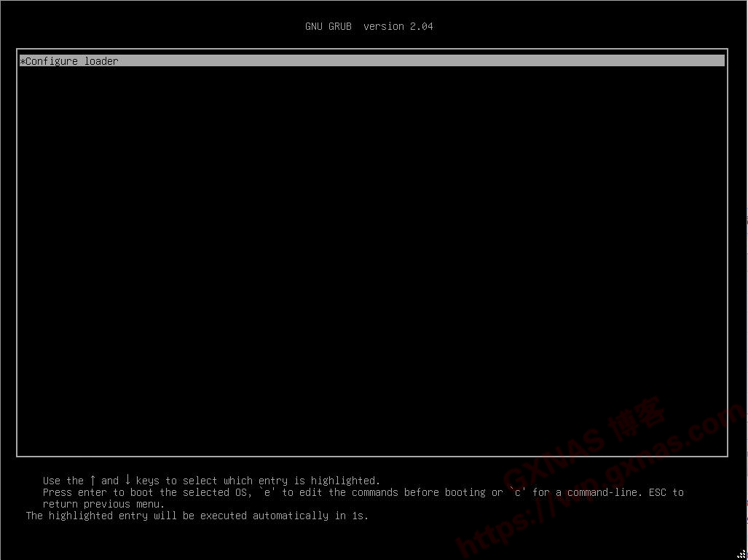
Task: Click the right end of the highlighted selection bar
Action: [x=717, y=61]
